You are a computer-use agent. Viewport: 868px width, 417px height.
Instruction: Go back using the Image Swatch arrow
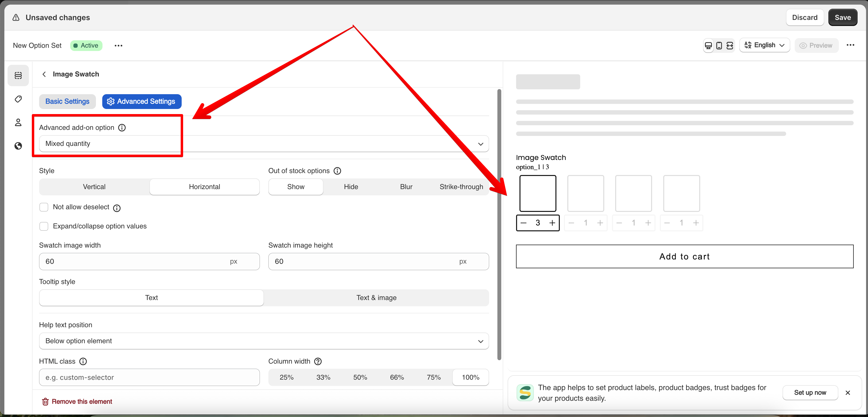tap(44, 74)
